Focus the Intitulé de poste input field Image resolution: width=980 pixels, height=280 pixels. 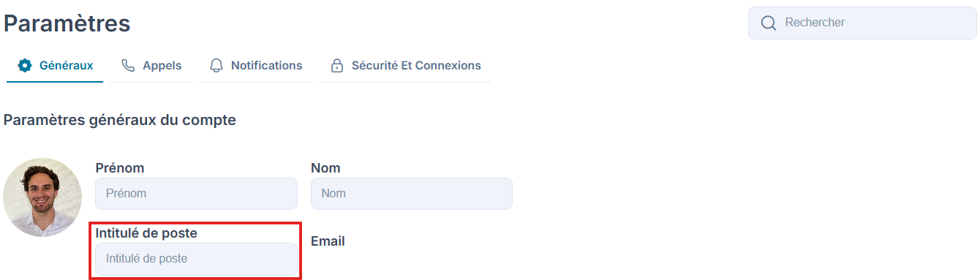pos(196,259)
